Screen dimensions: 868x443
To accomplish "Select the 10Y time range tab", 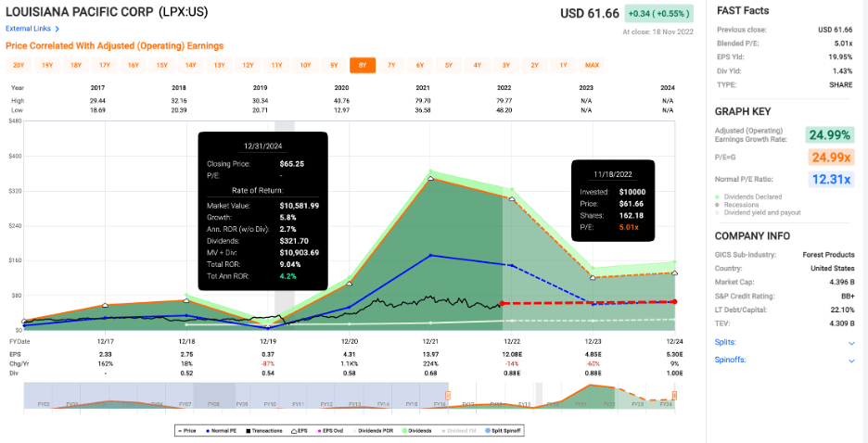I will coord(305,65).
